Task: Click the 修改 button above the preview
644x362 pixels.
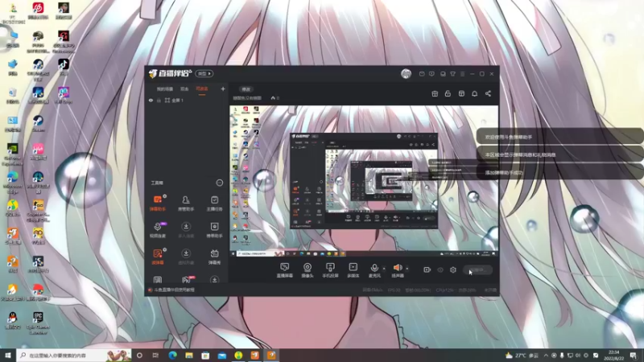Action: pyautogui.click(x=246, y=89)
